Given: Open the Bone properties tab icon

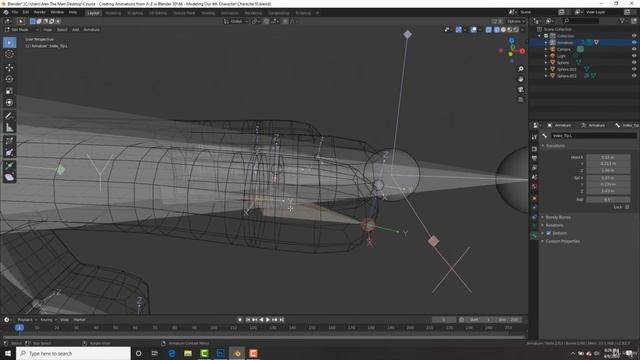Looking at the screenshot, I should [x=534, y=236].
